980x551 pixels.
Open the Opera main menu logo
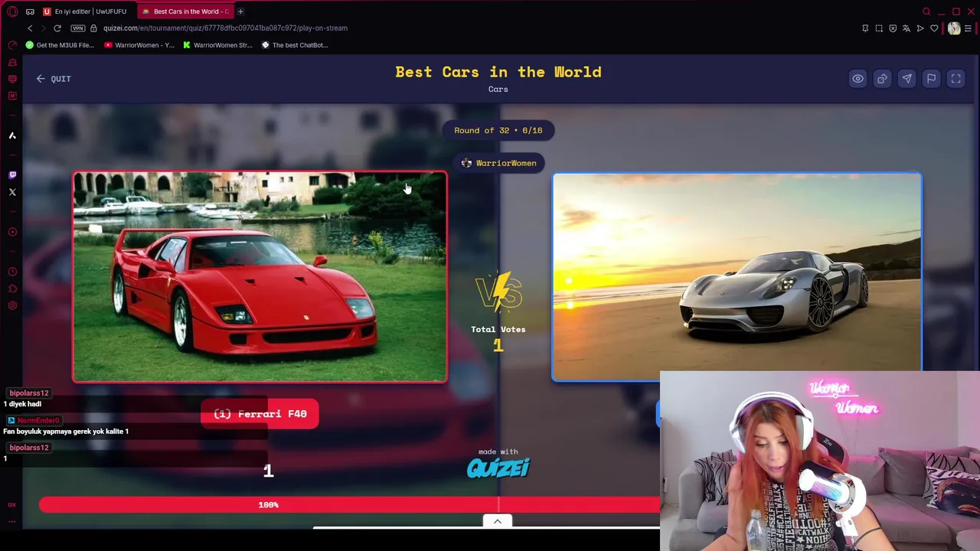click(12, 11)
